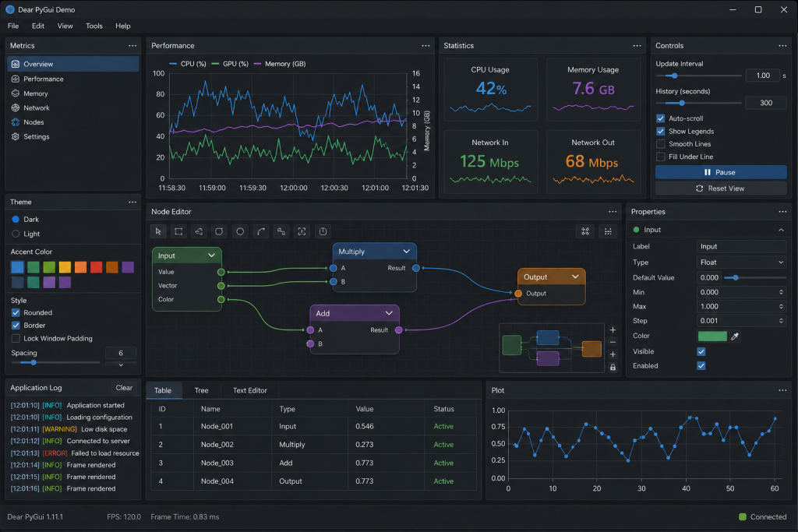Click the Min value stepper arrows
Image resolution: width=798 pixels, height=532 pixels.
click(x=781, y=292)
